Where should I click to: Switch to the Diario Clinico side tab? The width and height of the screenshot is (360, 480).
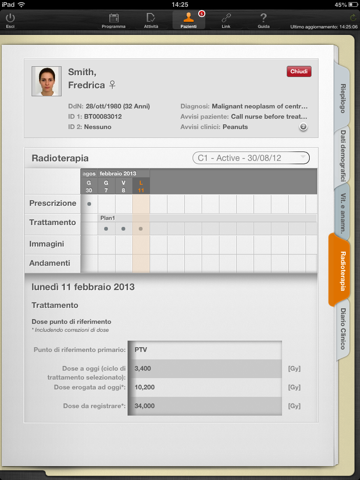click(342, 328)
